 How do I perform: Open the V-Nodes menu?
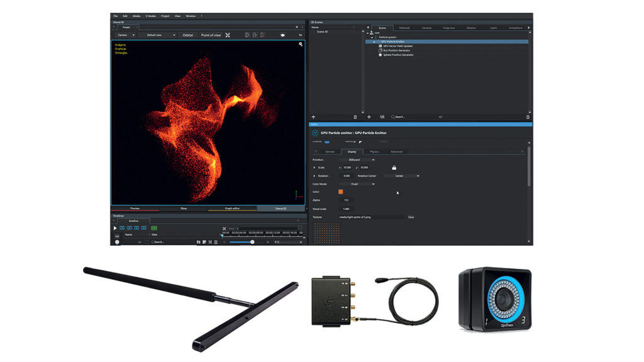coord(150,16)
